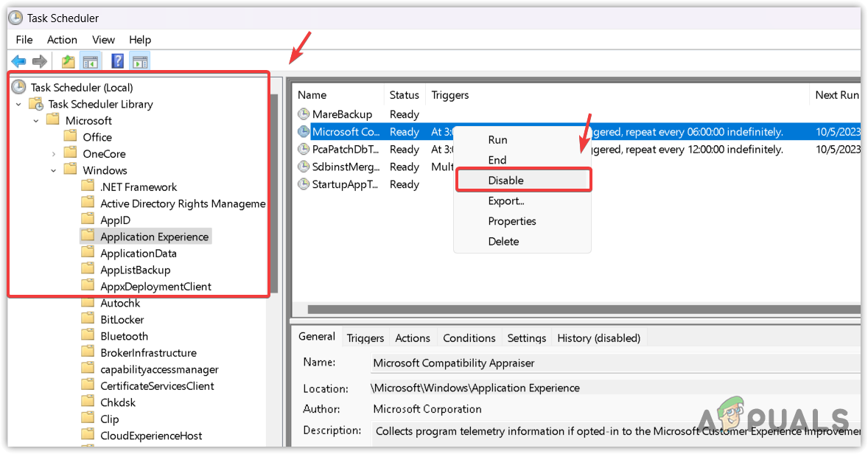Click the OneCore folder icon
This screenshot has height=454, width=868.
click(70, 153)
